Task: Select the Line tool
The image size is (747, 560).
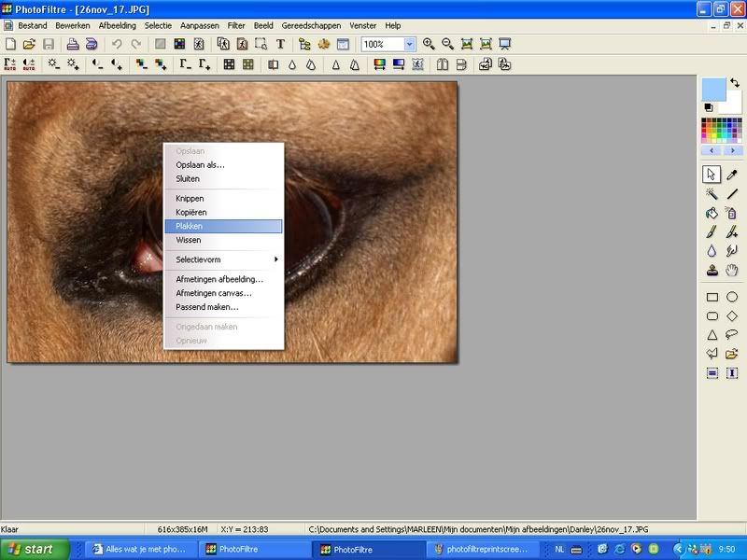Action: 732,194
